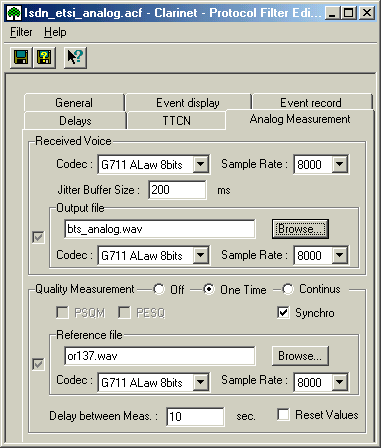
Task: Expand the Output file Codec dropdown
Action: pyautogui.click(x=201, y=255)
